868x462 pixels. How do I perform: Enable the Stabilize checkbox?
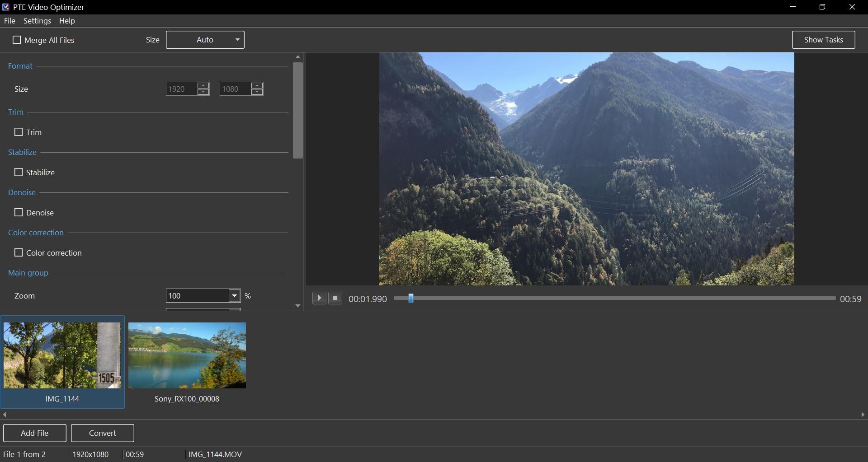click(19, 173)
